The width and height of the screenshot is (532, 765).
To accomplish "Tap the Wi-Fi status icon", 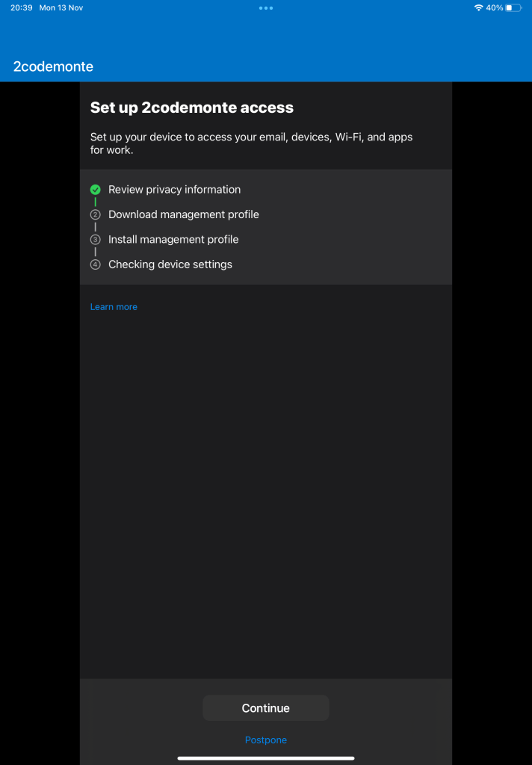I will 478,7.
